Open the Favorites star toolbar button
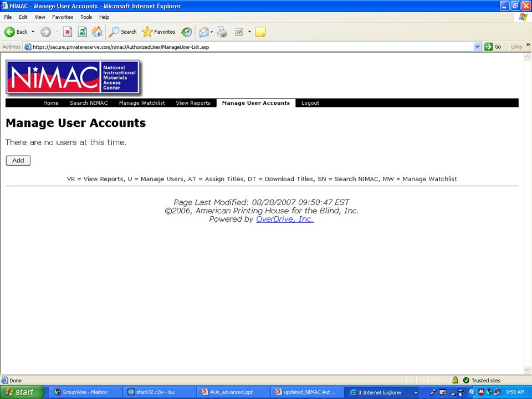532x399 pixels. point(158,32)
